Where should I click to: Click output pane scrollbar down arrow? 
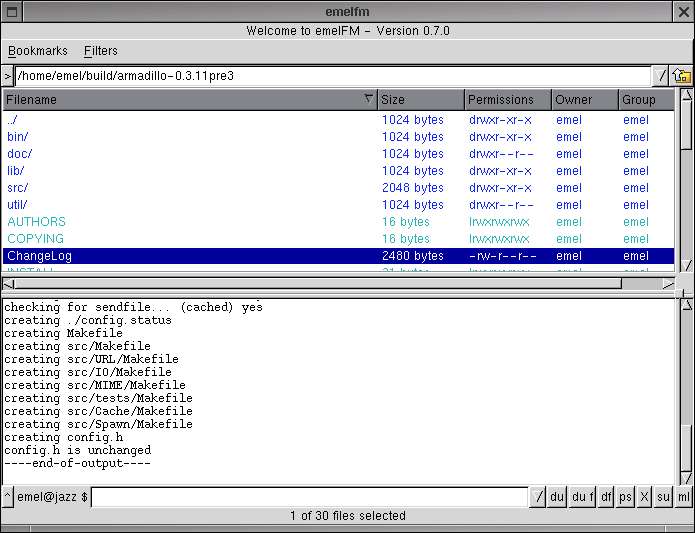(x=686, y=478)
